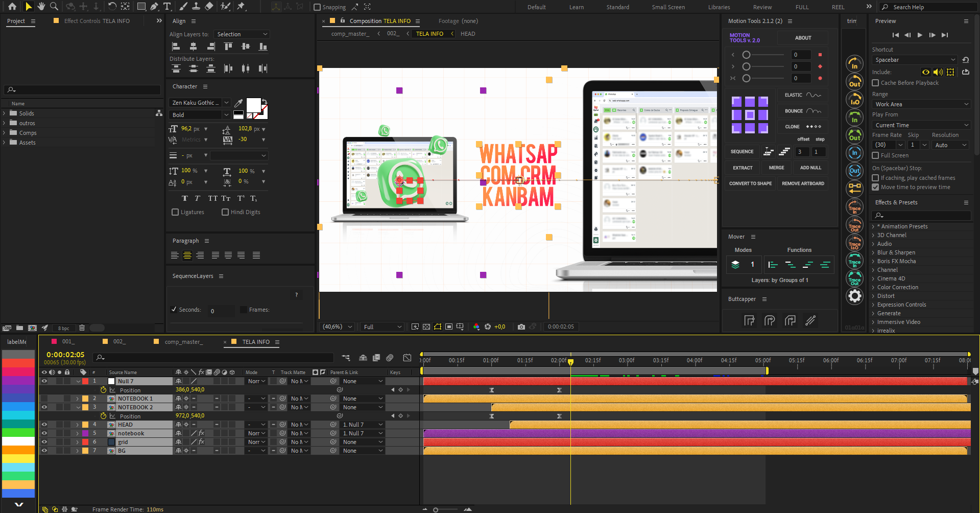Open the font family Zen Kaku Gothic dropdown
The height and width of the screenshot is (513, 980).
(x=200, y=103)
